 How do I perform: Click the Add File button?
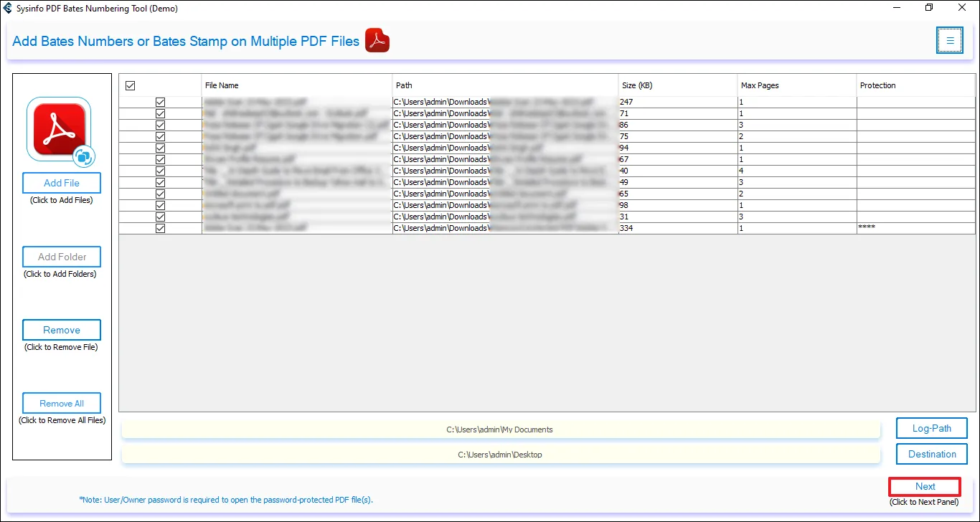pos(62,183)
